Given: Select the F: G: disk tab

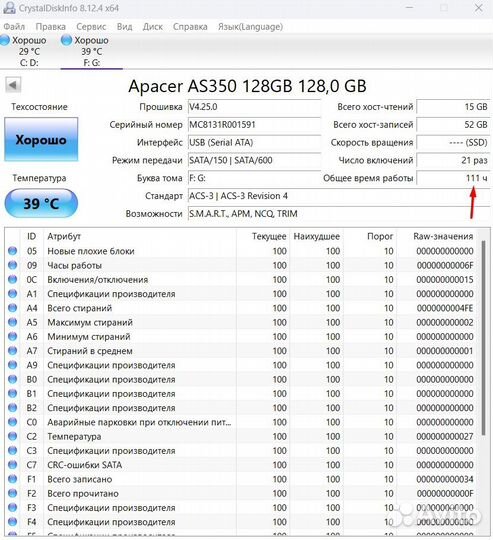Looking at the screenshot, I should pyautogui.click(x=92, y=51).
